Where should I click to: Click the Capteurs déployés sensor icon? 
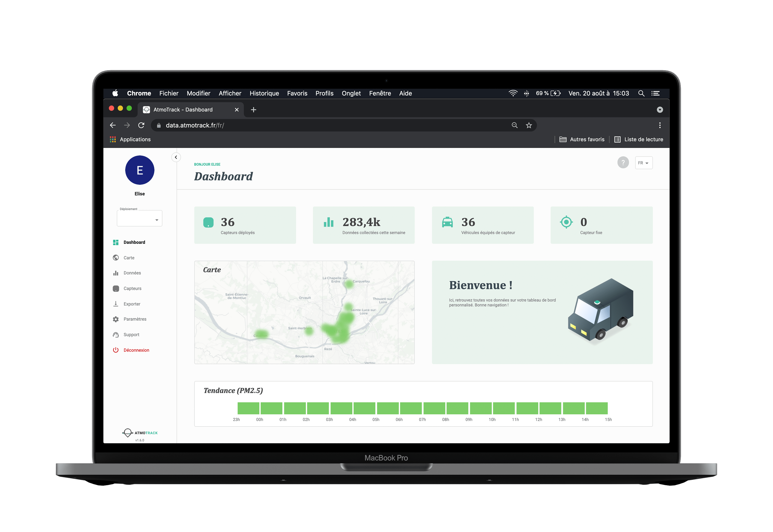(208, 222)
